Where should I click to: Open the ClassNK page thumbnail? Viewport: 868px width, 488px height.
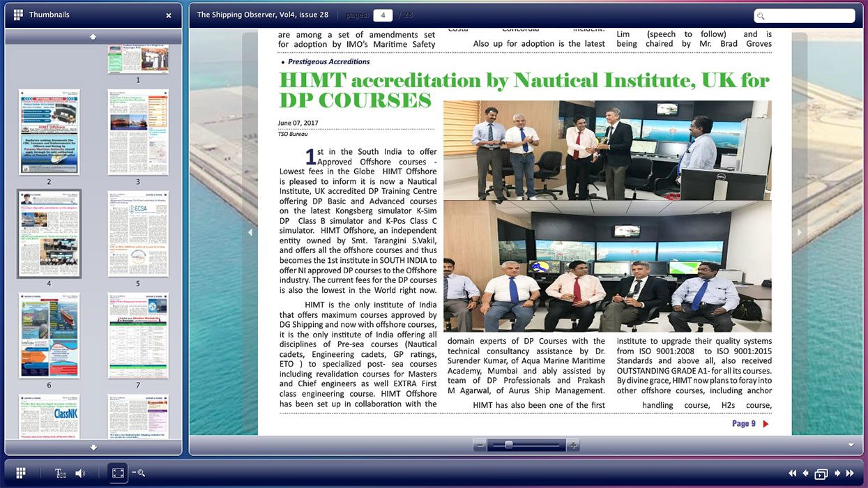coord(49,416)
